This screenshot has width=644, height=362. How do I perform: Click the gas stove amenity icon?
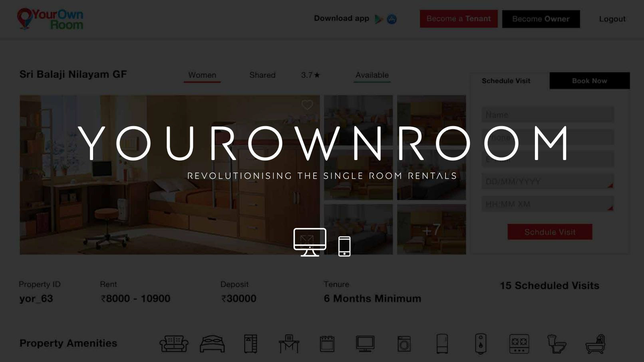tap(519, 344)
